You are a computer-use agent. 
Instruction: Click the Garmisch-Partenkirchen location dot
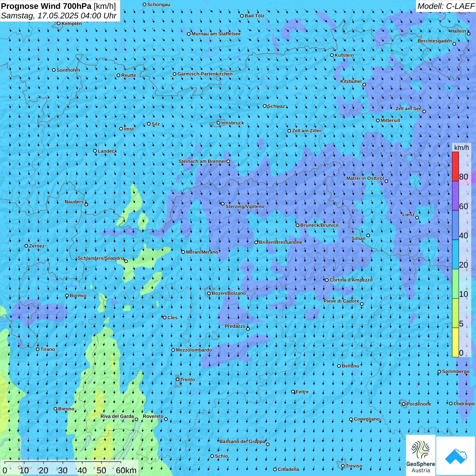click(x=175, y=74)
